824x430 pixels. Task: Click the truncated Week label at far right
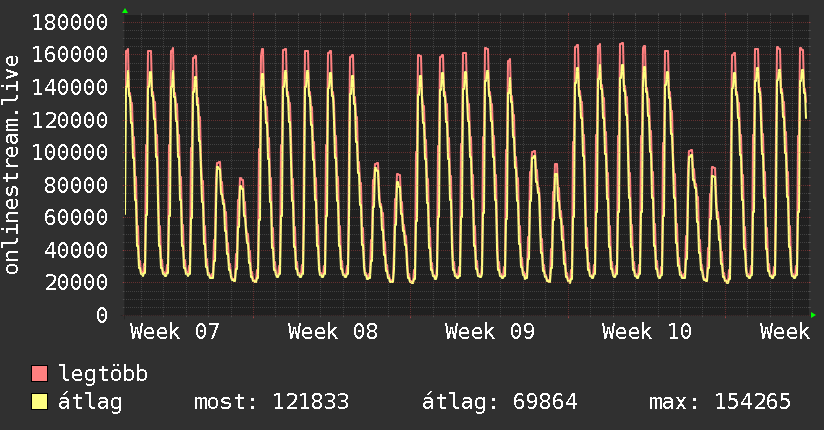pyautogui.click(x=784, y=332)
